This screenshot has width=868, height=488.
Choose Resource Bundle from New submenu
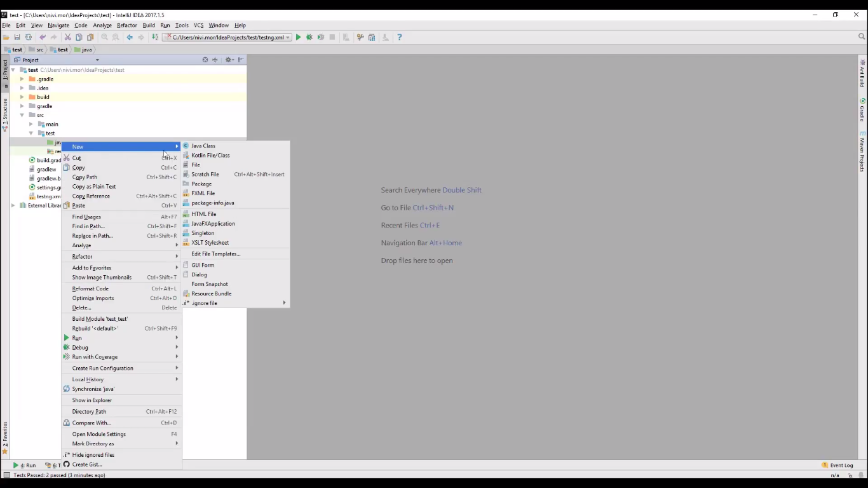click(236, 294)
